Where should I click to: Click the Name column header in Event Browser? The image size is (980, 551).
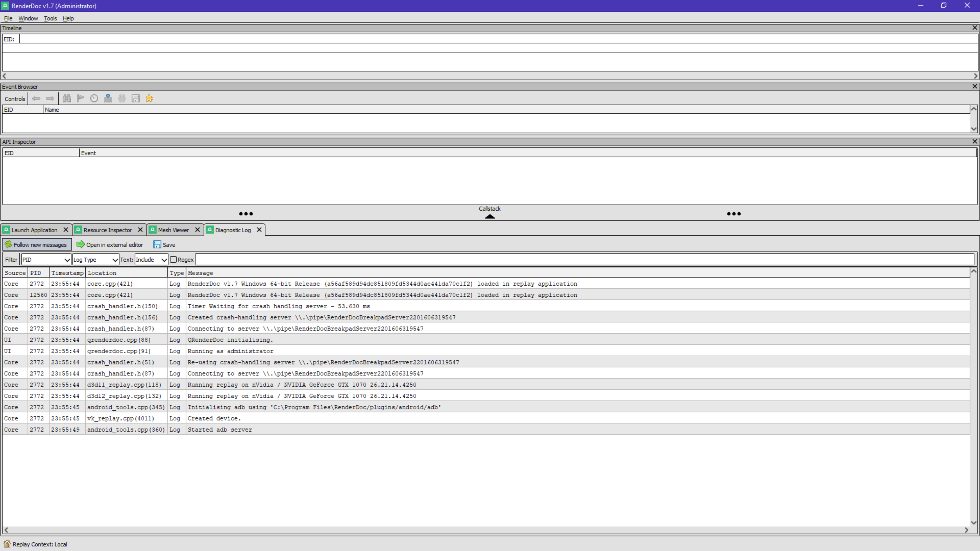click(506, 109)
